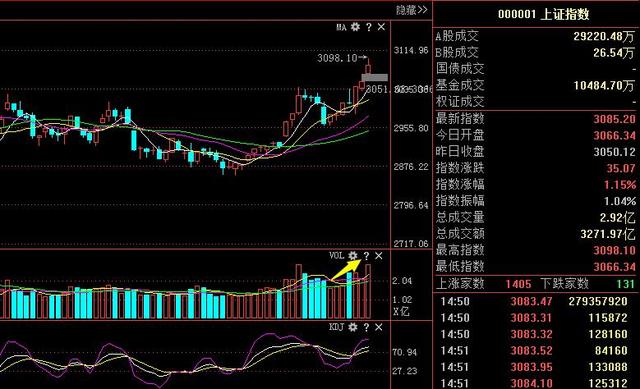Select the 下跌家数 131 statistic
This screenshot has height=389, width=640.
click(588, 283)
